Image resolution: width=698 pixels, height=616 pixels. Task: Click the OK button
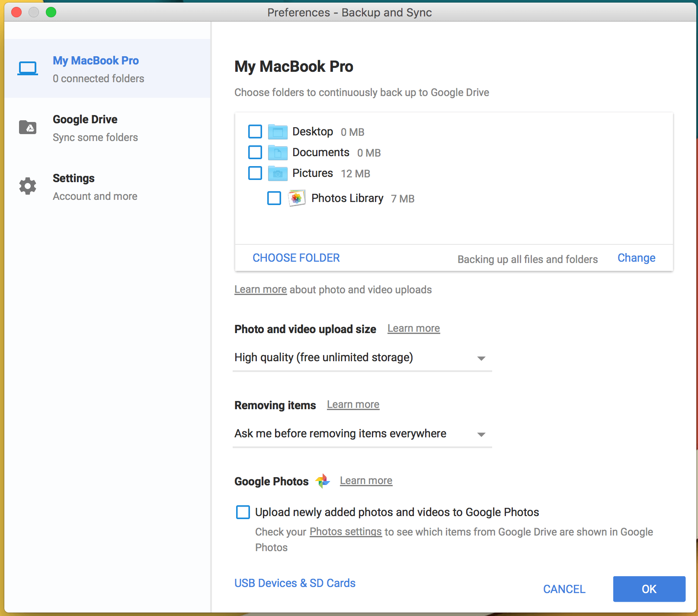tap(649, 589)
